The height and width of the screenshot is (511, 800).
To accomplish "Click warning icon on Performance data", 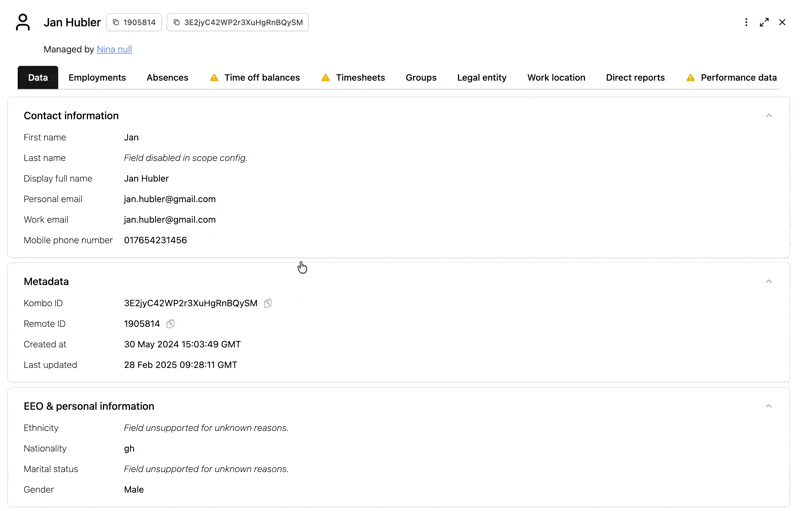I will (690, 78).
